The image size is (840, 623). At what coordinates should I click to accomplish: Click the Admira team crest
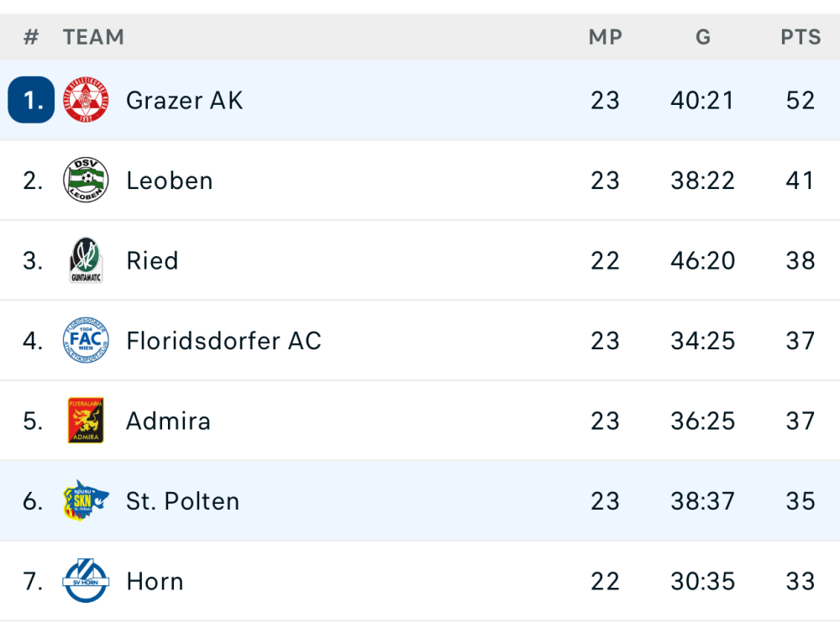point(86,421)
